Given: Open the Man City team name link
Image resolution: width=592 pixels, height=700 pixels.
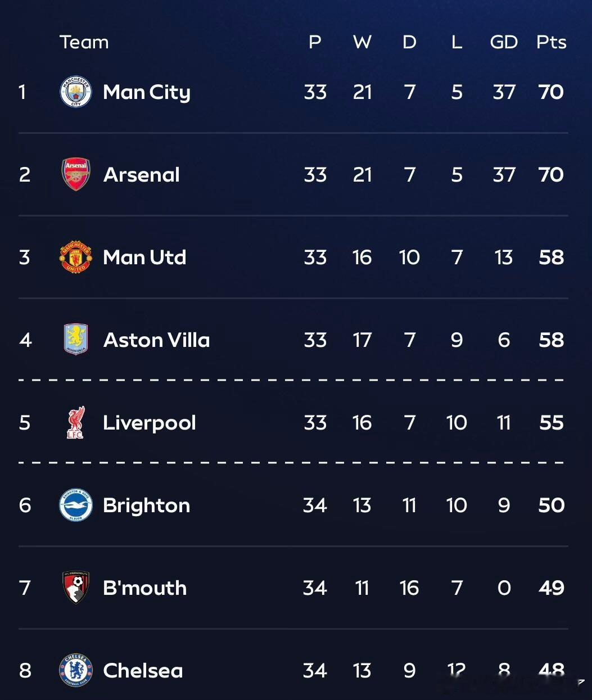Looking at the screenshot, I should tap(147, 92).
